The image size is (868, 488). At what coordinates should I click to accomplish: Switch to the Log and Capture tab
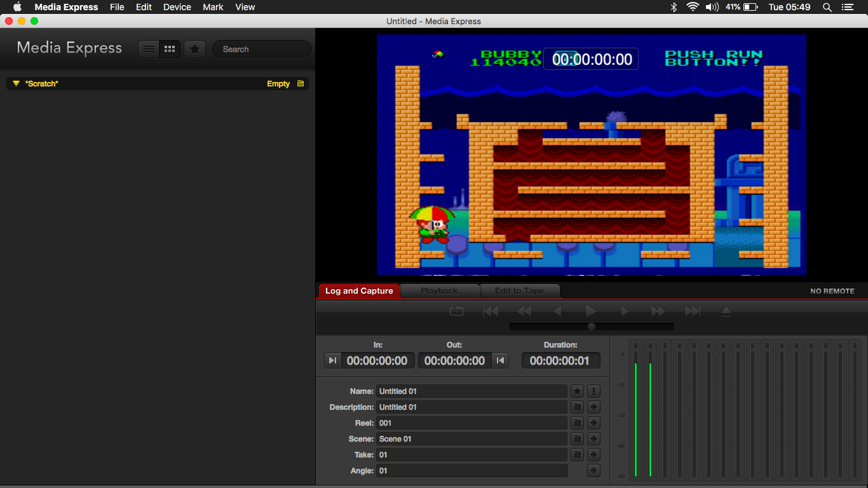tap(359, 291)
